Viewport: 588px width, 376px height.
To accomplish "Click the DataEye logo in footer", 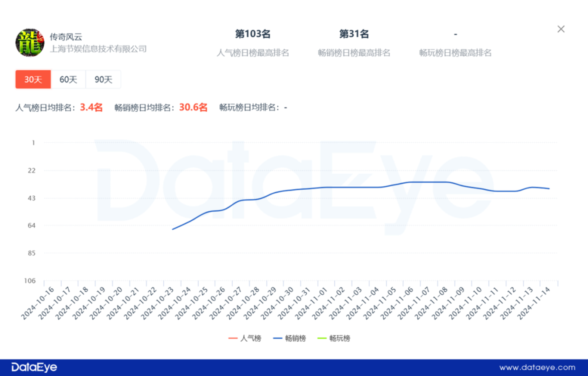I will 34,367.
